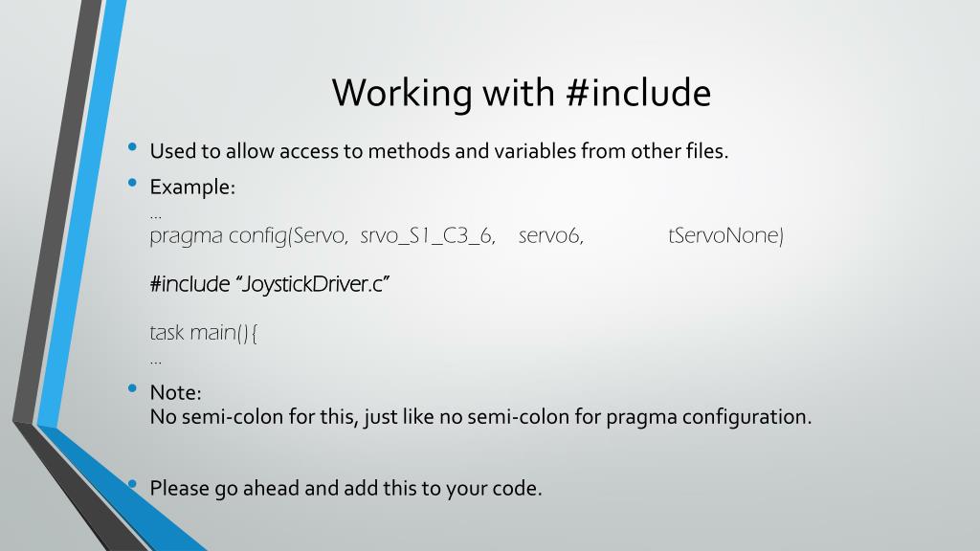
Task: Click the "servo6," parameter text
Action: 550,236
